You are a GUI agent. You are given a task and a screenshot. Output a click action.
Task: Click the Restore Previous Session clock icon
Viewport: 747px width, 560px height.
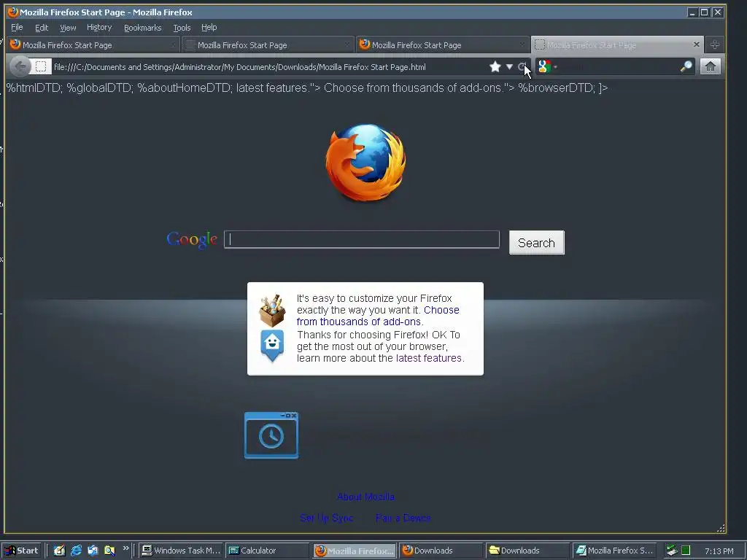pyautogui.click(x=271, y=435)
